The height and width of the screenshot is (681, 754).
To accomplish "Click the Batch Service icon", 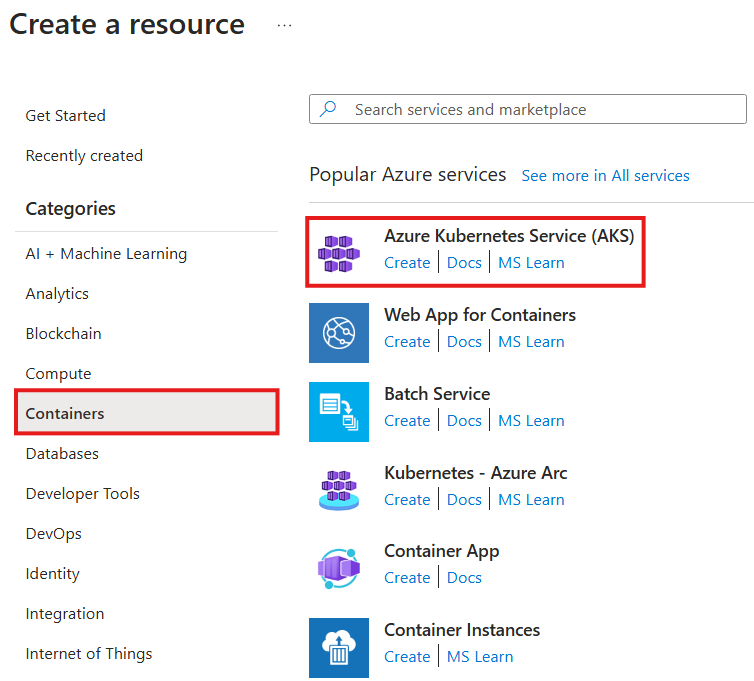I will pyautogui.click(x=339, y=411).
